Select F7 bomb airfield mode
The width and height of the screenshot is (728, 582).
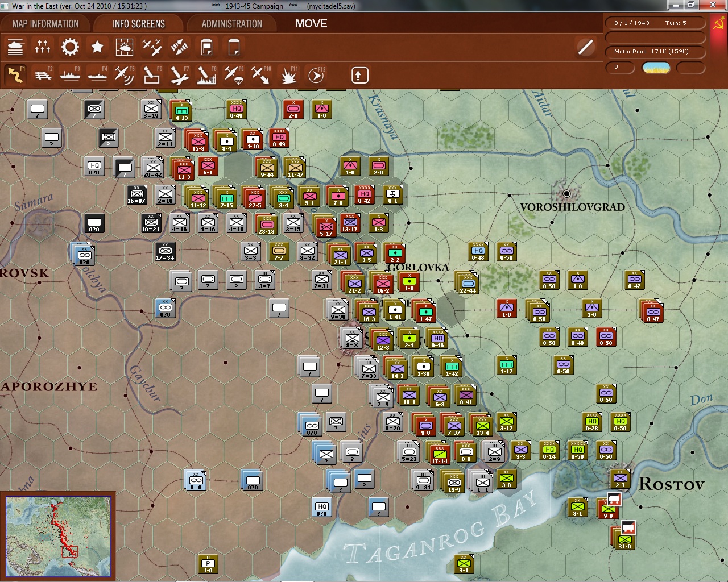(x=179, y=75)
